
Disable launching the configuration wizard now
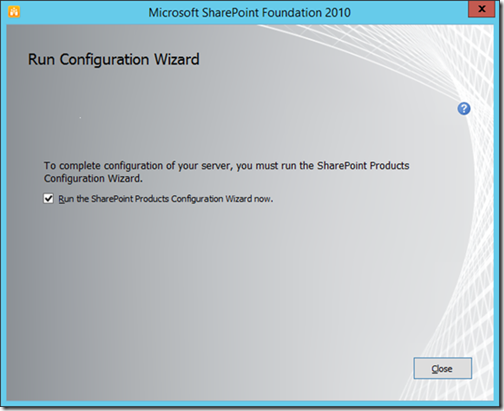click(x=48, y=199)
